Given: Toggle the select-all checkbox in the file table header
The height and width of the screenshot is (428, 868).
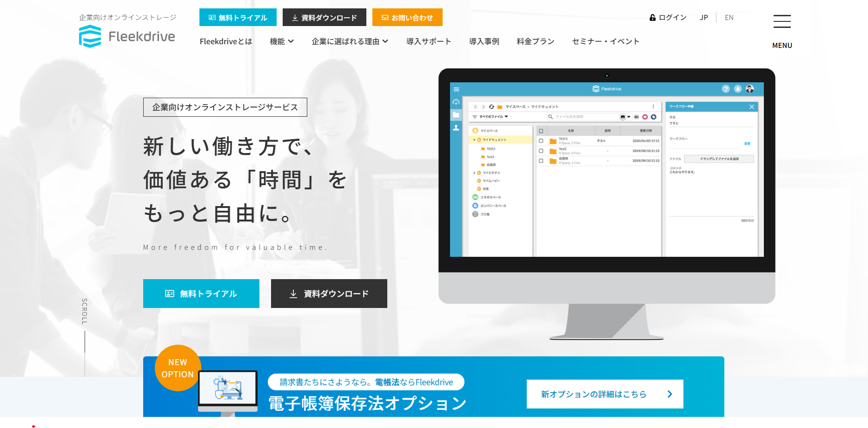Looking at the screenshot, I should (541, 131).
